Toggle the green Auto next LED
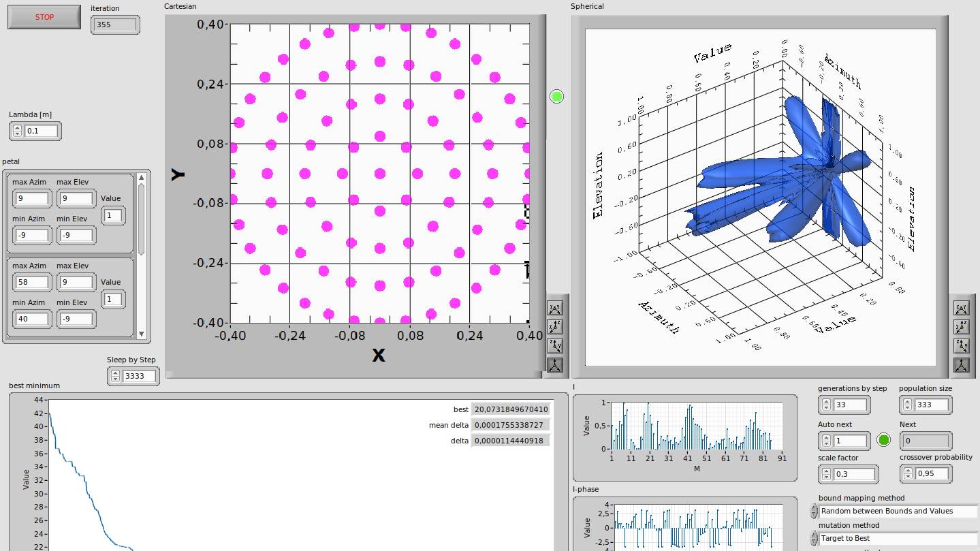Image resolution: width=980 pixels, height=551 pixels. tap(884, 440)
